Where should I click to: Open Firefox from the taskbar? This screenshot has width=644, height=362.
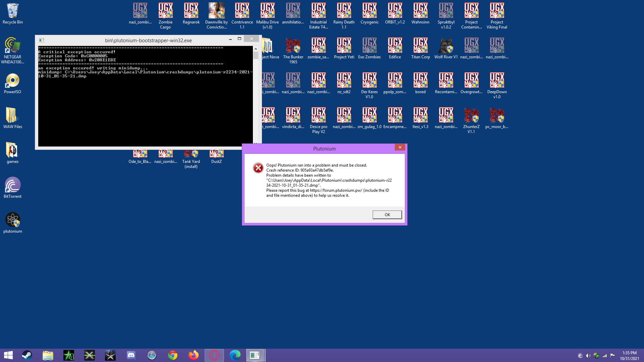pos(194,355)
